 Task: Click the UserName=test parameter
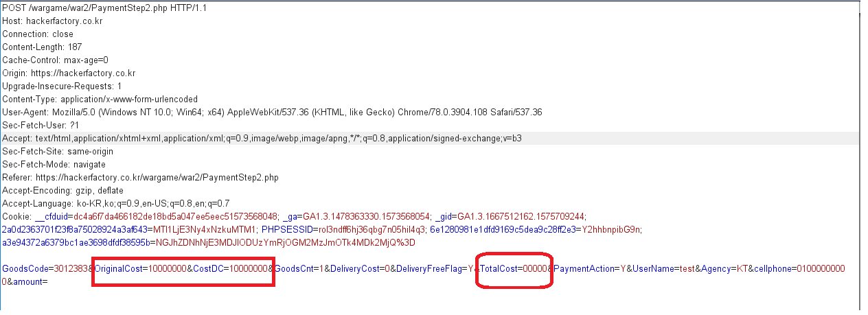click(x=664, y=268)
